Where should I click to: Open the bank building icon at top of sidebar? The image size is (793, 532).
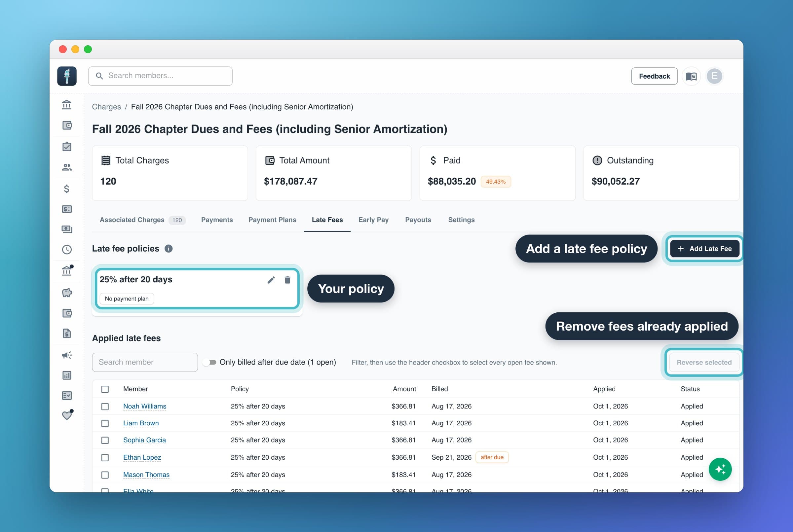(67, 104)
